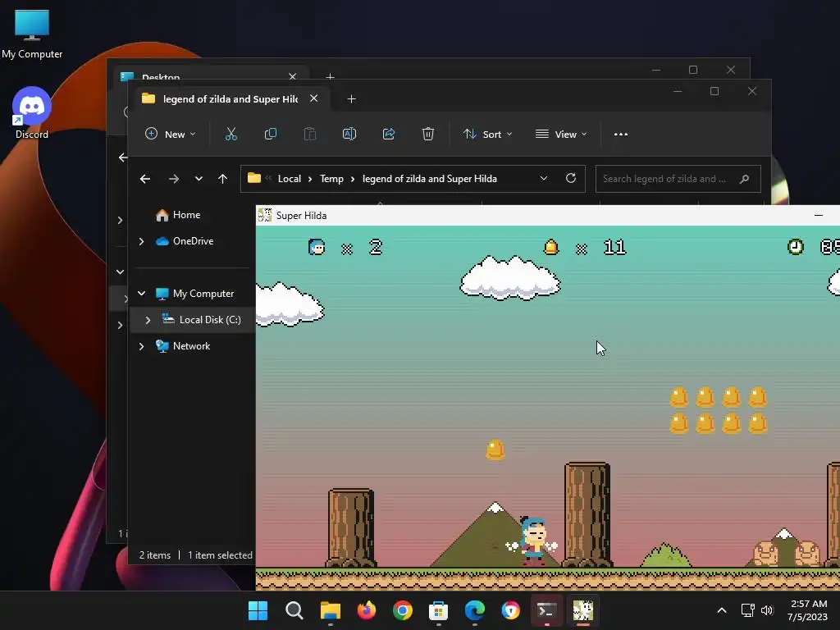Click the Search legend of zilda field
840x630 pixels.
pyautogui.click(x=678, y=179)
